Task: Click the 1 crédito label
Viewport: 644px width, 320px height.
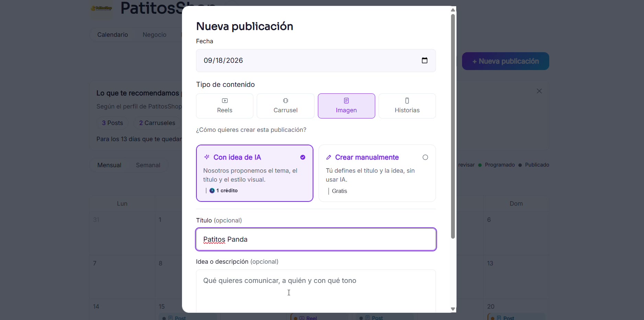Action: [x=227, y=191]
